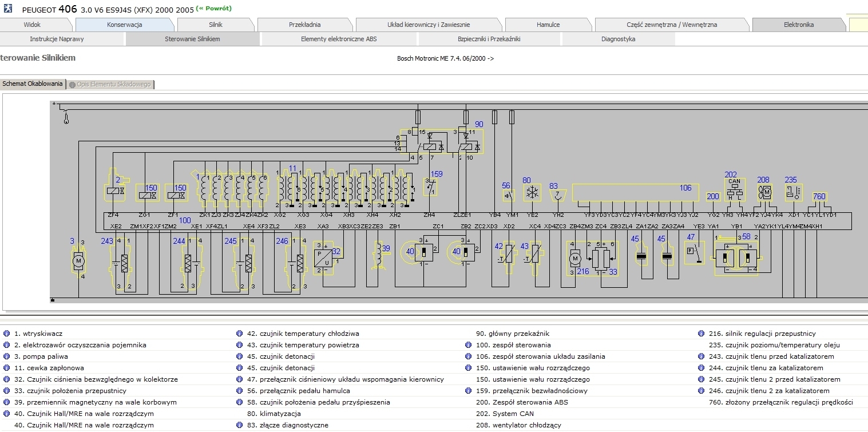Image resolution: width=868 pixels, height=432 pixels.
Task: Open the Silnik tab
Action: click(215, 25)
